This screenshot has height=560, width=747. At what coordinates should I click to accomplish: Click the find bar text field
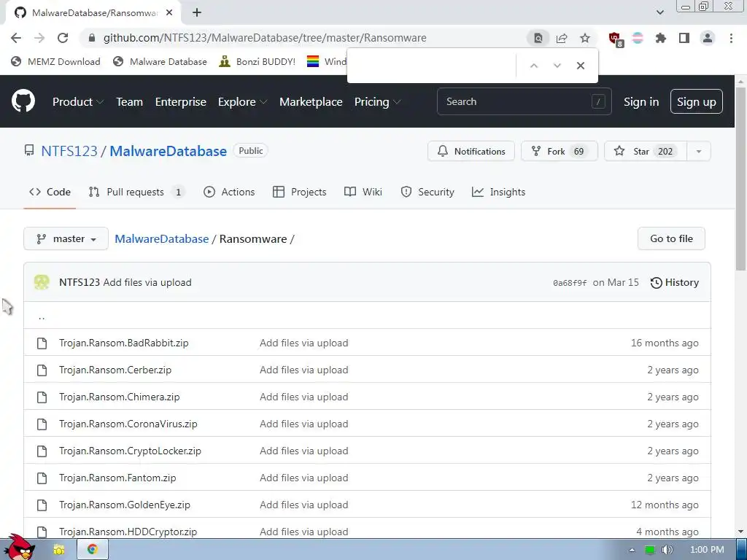433,66
